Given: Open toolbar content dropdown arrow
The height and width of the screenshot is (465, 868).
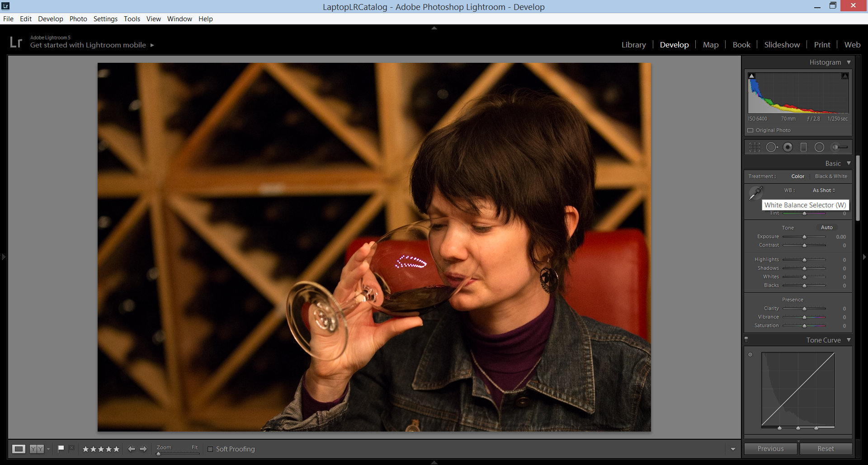Looking at the screenshot, I should click(x=733, y=449).
